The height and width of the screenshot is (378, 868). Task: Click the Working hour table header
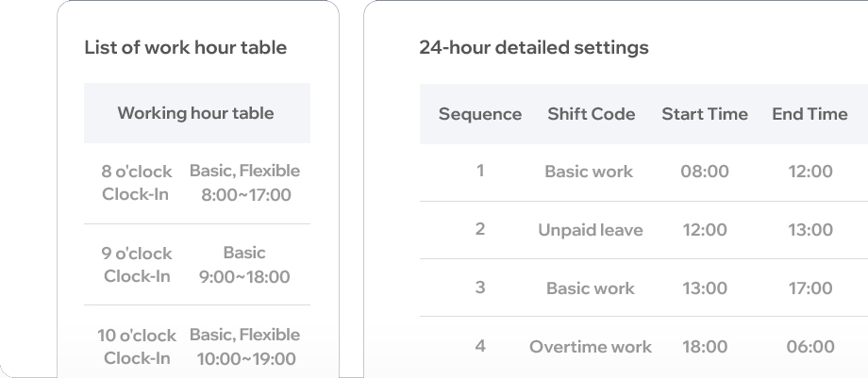pyautogui.click(x=195, y=113)
